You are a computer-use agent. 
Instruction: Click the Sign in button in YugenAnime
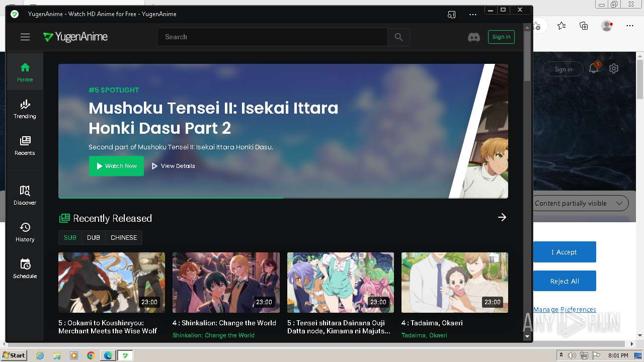(x=501, y=37)
